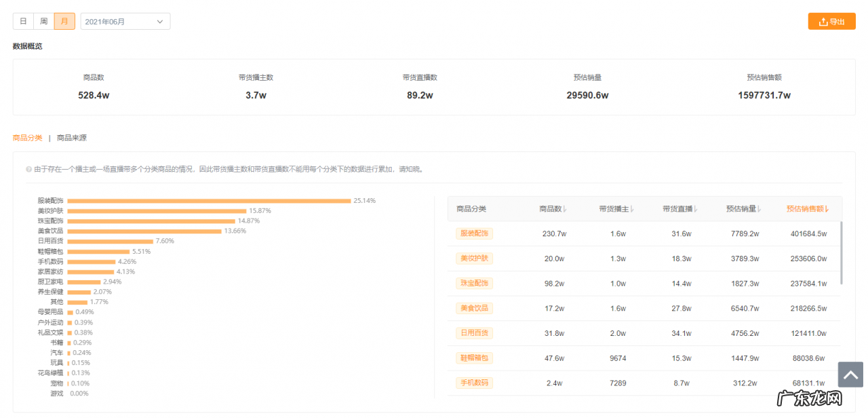868x418 pixels.
Task: Switch the period to 周 (week)
Action: [43, 22]
